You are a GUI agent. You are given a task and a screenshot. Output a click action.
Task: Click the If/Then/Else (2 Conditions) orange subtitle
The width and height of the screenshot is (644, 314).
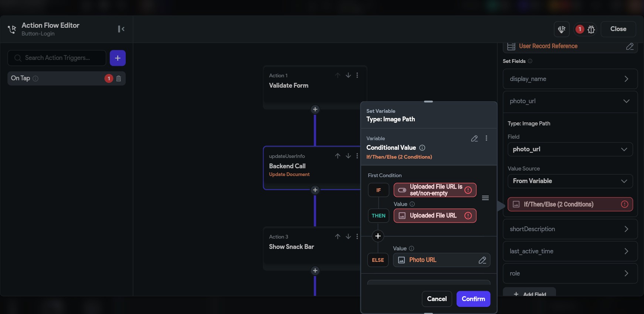click(399, 157)
